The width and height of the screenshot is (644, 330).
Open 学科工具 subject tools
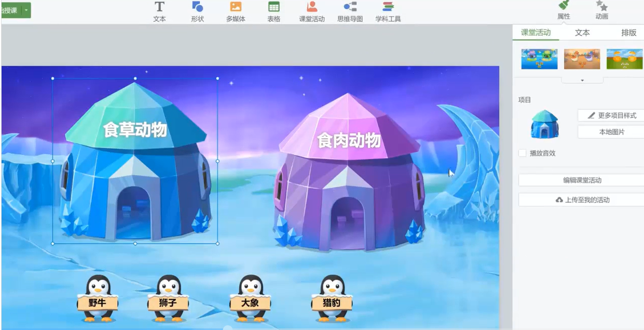click(388, 12)
